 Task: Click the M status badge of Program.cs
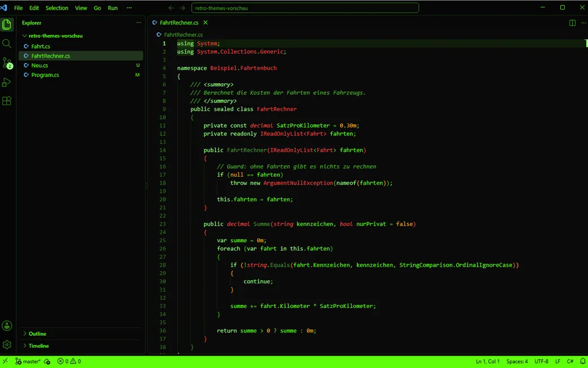pyautogui.click(x=137, y=75)
